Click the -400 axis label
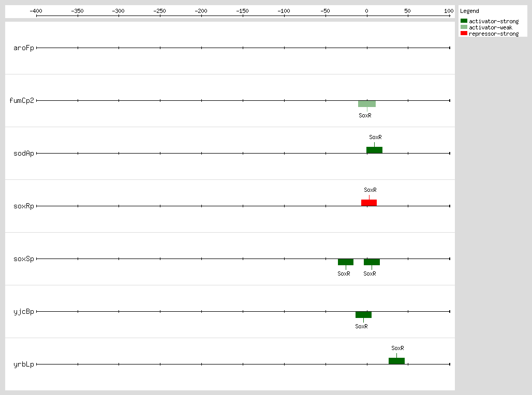532x395 pixels. pyautogui.click(x=36, y=11)
